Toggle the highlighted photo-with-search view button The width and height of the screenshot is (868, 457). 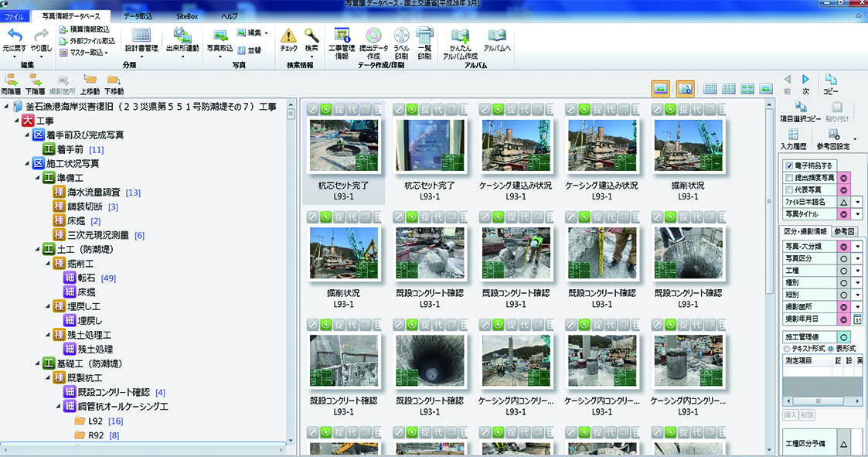(686, 89)
